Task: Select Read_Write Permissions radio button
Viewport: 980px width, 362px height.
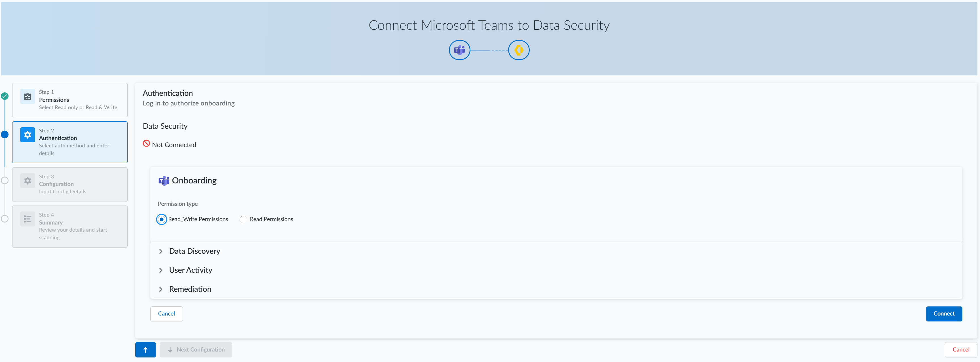Action: coord(162,219)
